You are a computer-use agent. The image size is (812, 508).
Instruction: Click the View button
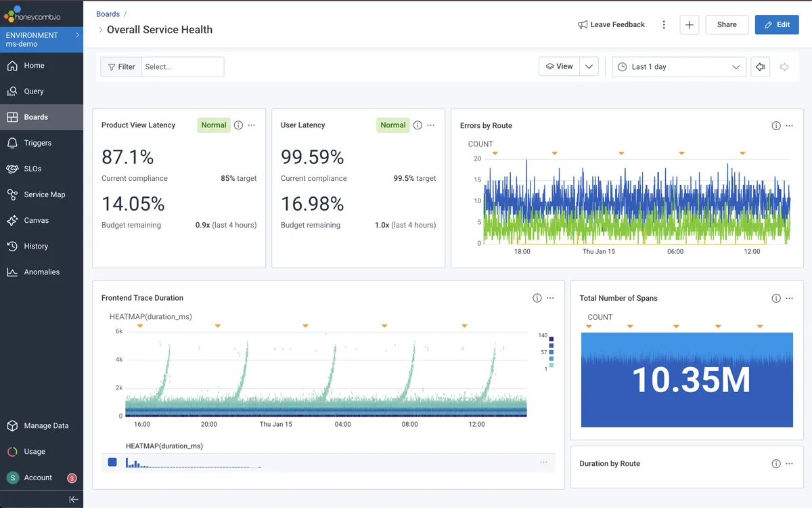tap(559, 66)
